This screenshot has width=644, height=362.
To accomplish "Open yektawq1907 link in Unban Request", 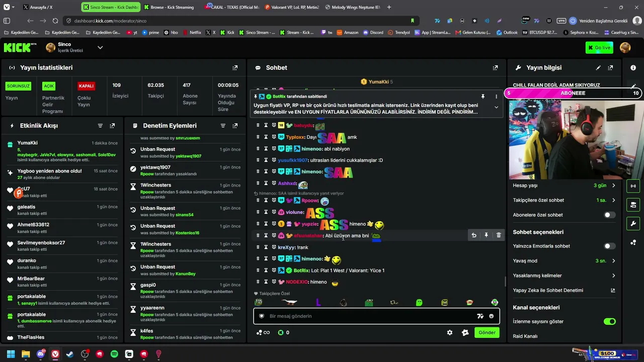I will click(188, 156).
